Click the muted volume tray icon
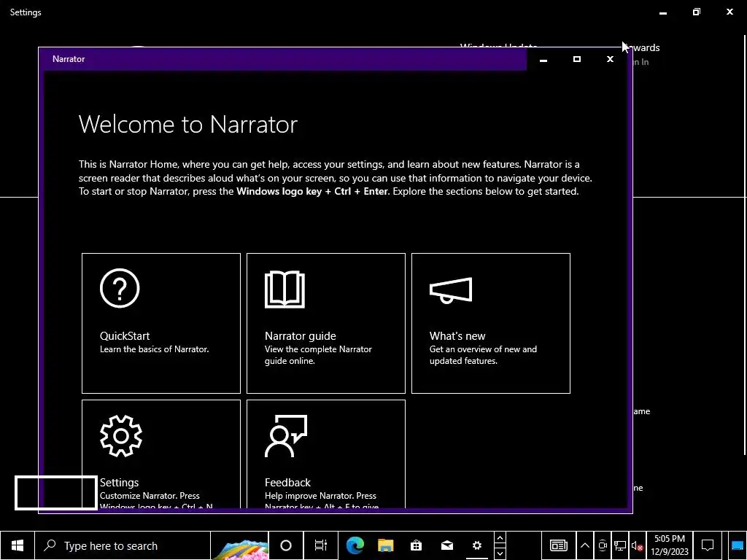Viewport: 747px width, 560px height. pos(637,545)
